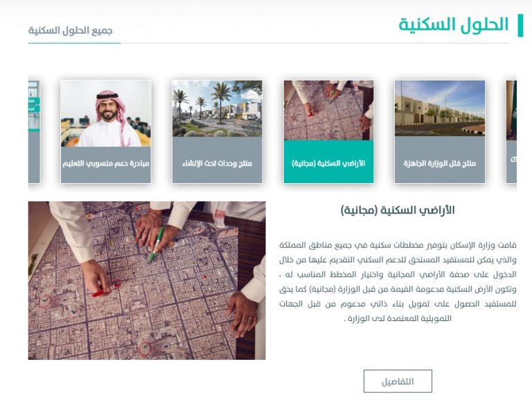Click the large map planning image below cards
The width and height of the screenshot is (532, 405).
coord(147,281)
